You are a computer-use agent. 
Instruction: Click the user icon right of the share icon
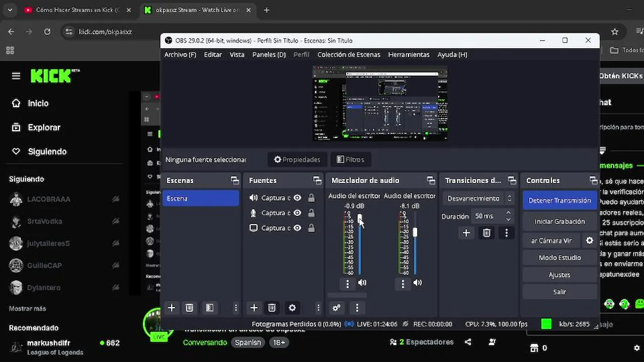coord(492,342)
